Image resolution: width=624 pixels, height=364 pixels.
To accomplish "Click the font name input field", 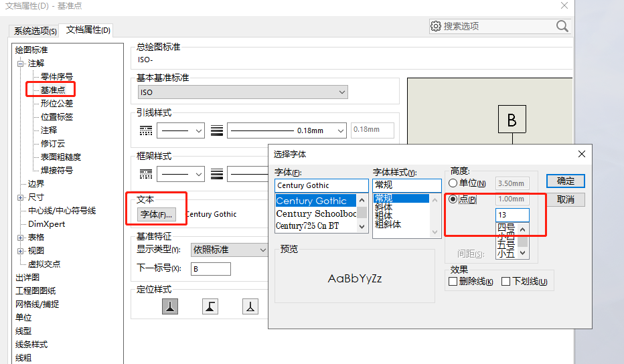I will coord(321,185).
